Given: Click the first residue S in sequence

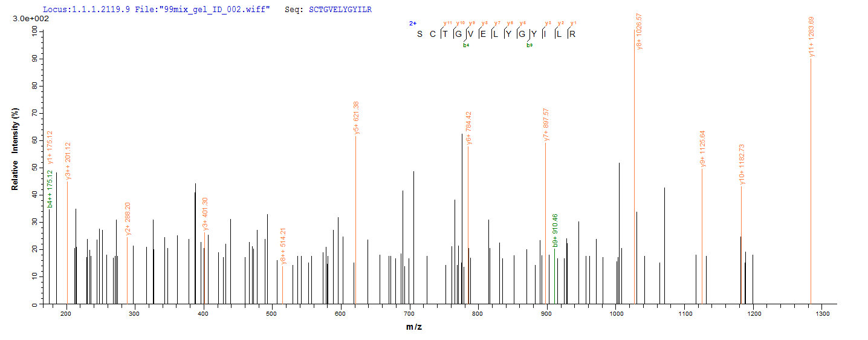Looking at the screenshot, I should point(419,33).
